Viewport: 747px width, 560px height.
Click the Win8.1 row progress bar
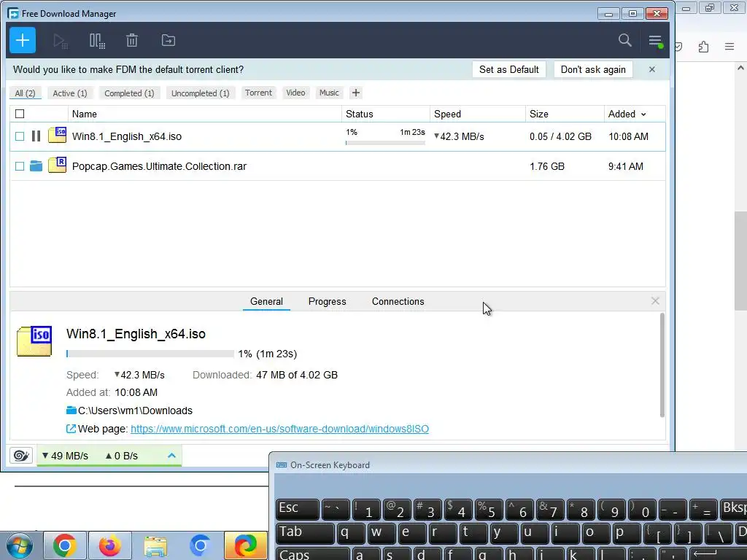[385, 143]
